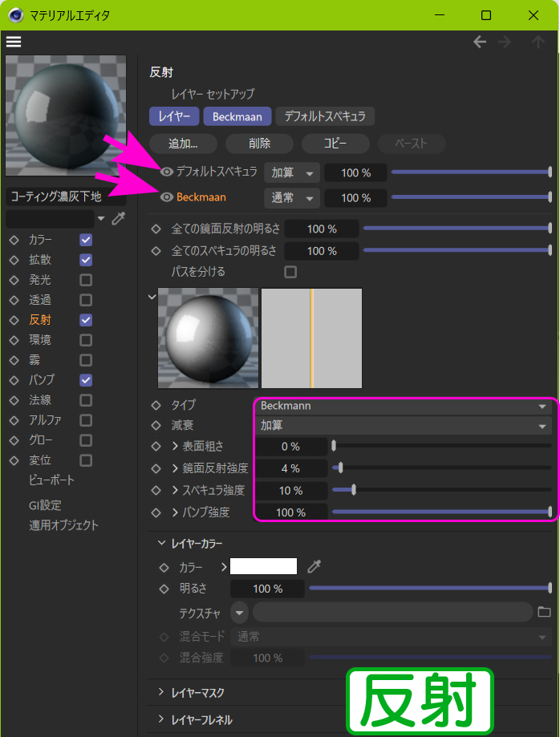Toggle visibility of デフォルトスペキュラ layer
The height and width of the screenshot is (737, 560).
click(167, 172)
